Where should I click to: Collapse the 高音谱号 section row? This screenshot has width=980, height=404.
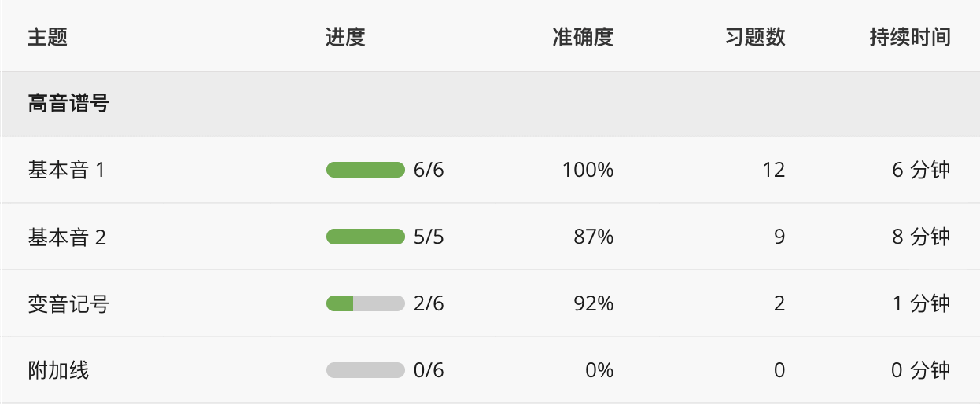click(x=68, y=104)
